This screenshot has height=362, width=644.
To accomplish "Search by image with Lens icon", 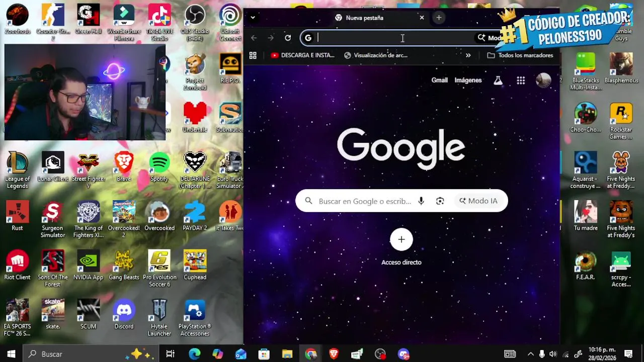I will (440, 201).
